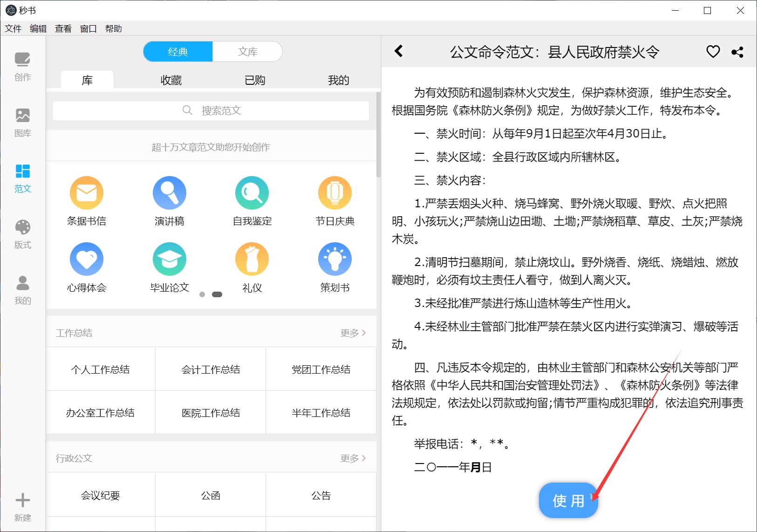Open the 条据书信 template category
This screenshot has width=757, height=532.
tap(87, 200)
